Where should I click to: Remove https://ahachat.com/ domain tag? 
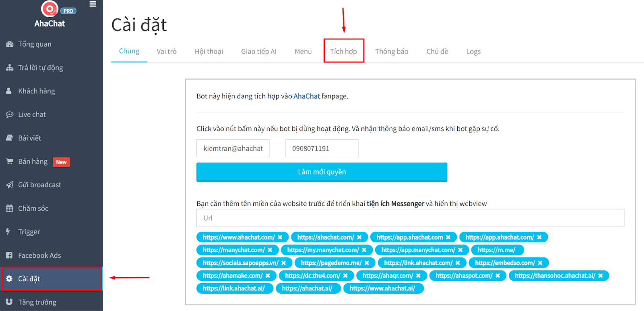click(x=359, y=237)
